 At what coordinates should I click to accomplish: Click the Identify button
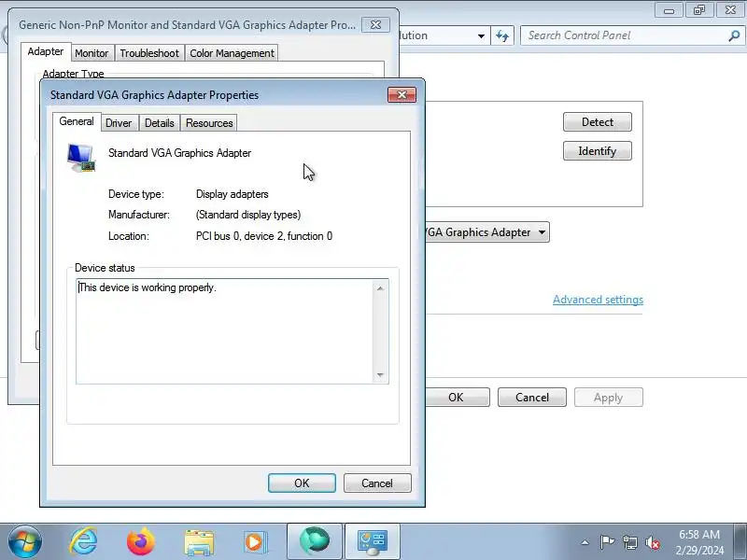[598, 151]
